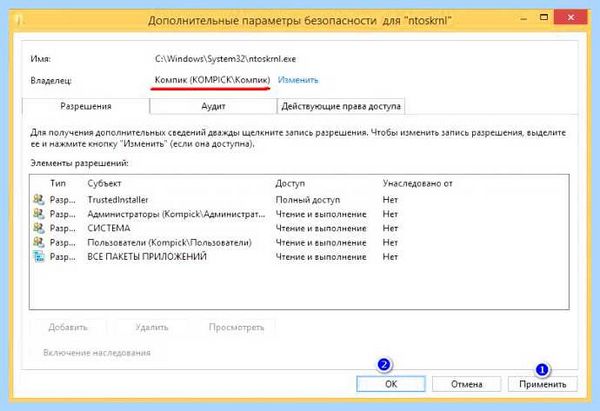The image size is (600, 411).
Task: Click Чтение и выполнение cell in Администраторы row
Action: 321,214
